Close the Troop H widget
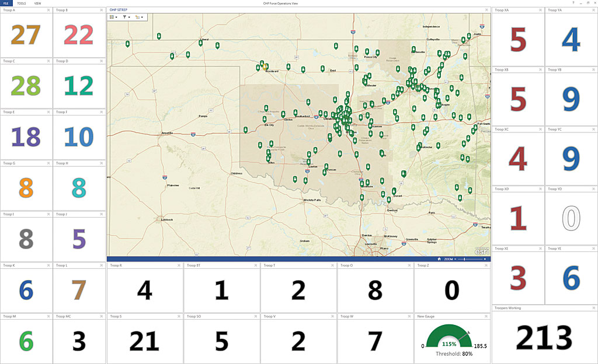The width and height of the screenshot is (598, 364). [x=102, y=163]
